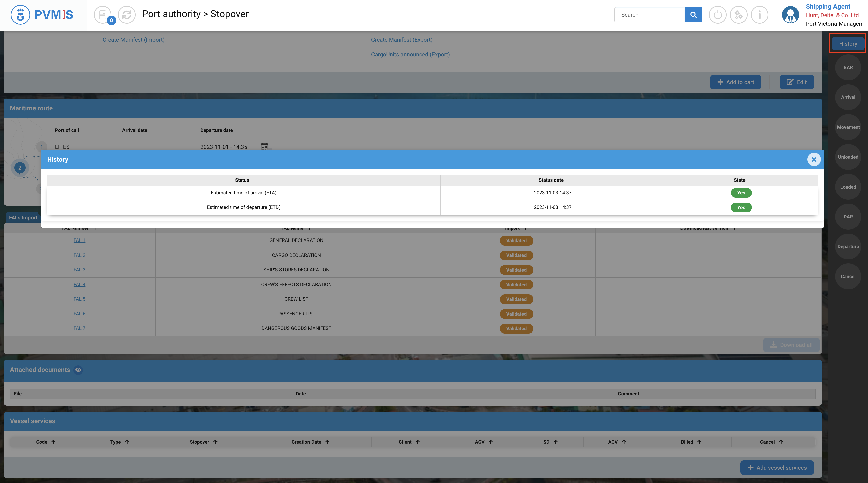This screenshot has height=483, width=868.
Task: Open the FAL 5 link
Action: [79, 299]
